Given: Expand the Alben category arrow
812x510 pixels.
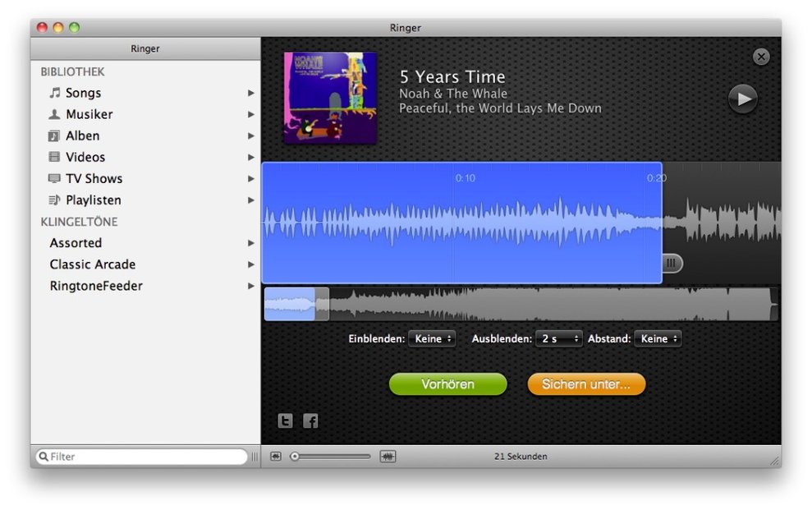Looking at the screenshot, I should coord(251,136).
